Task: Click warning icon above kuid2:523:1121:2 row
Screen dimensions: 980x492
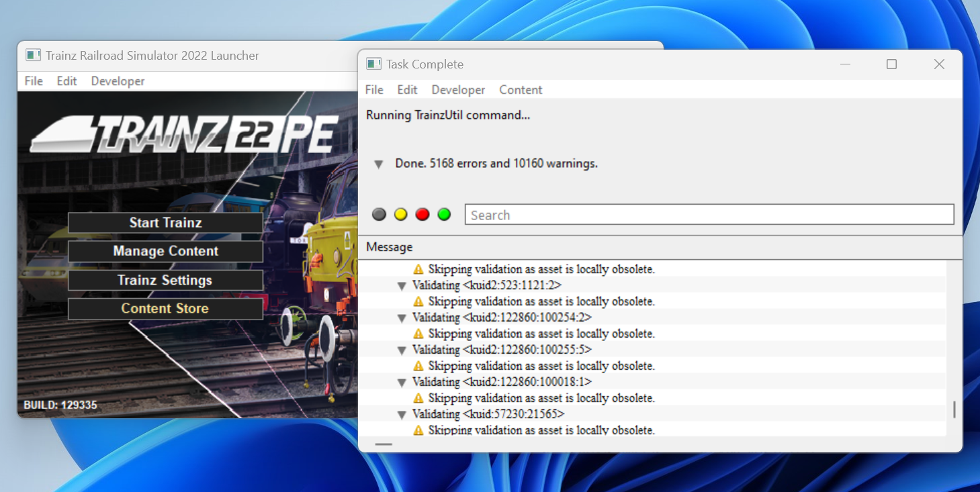Action: [418, 269]
